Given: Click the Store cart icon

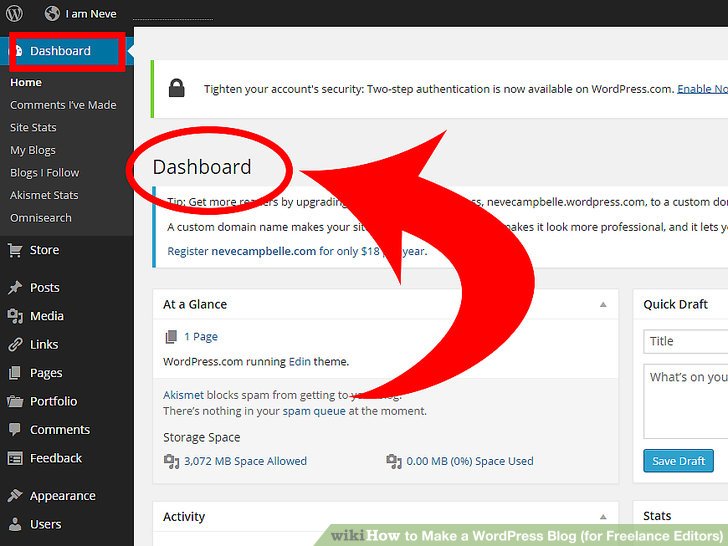Looking at the screenshot, I should [x=15, y=250].
